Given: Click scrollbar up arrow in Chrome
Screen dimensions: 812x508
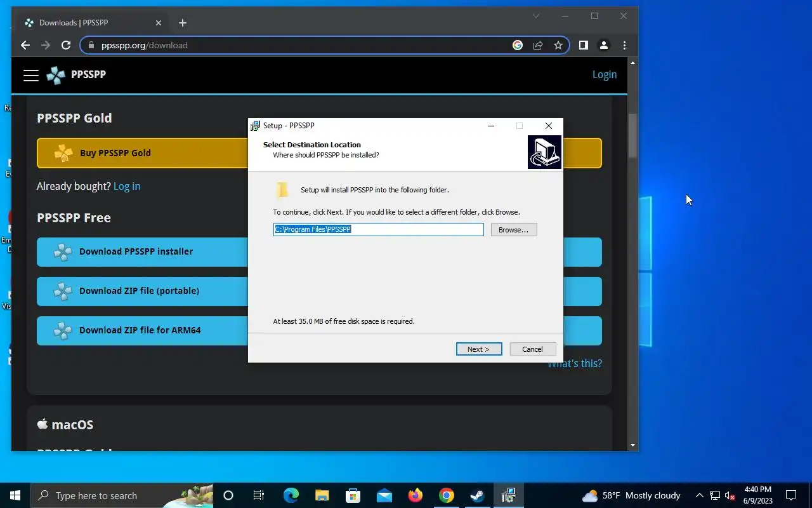Looking at the screenshot, I should tap(632, 63).
